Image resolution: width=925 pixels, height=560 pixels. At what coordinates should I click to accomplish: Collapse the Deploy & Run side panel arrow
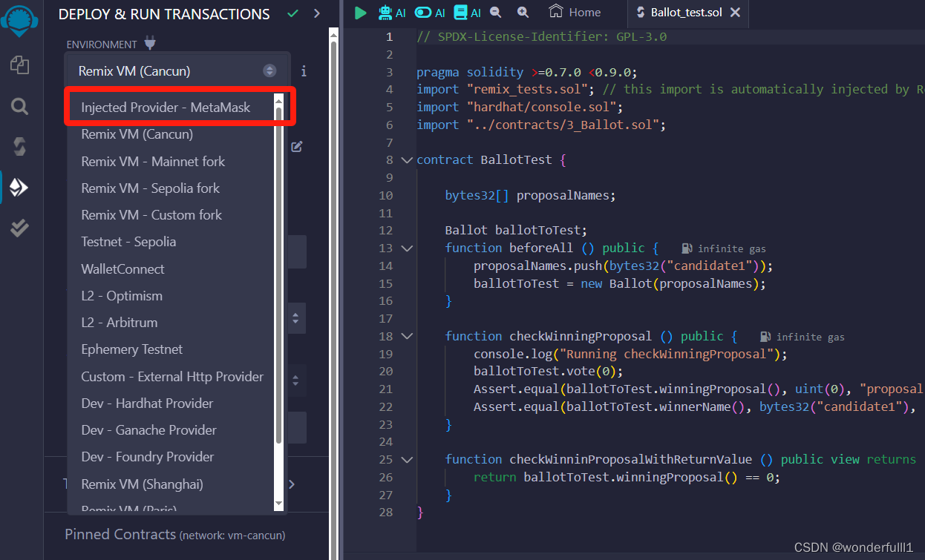click(x=317, y=13)
